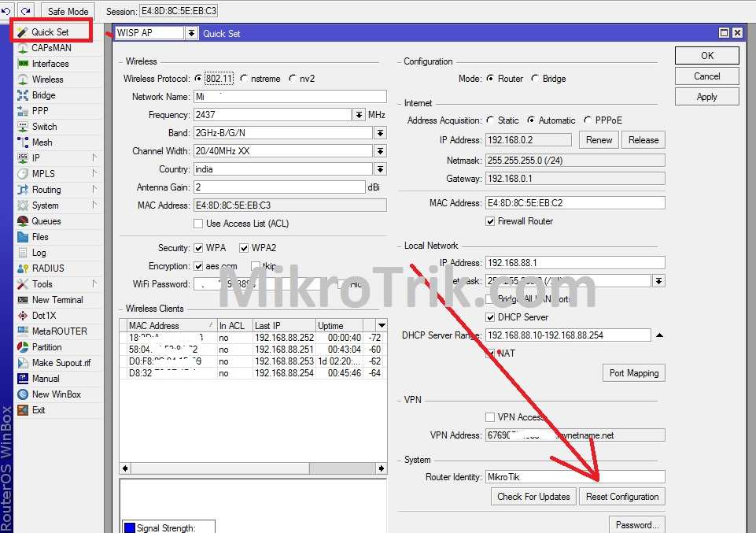
Task: Open the New Terminal icon
Action: click(23, 300)
